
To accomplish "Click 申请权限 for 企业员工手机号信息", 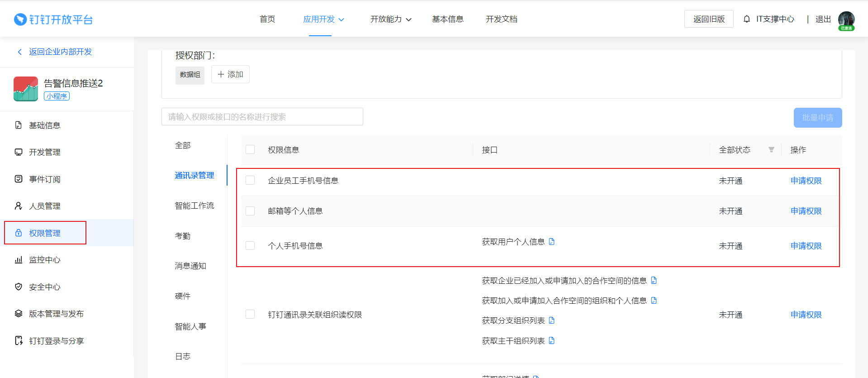I will click(x=806, y=181).
